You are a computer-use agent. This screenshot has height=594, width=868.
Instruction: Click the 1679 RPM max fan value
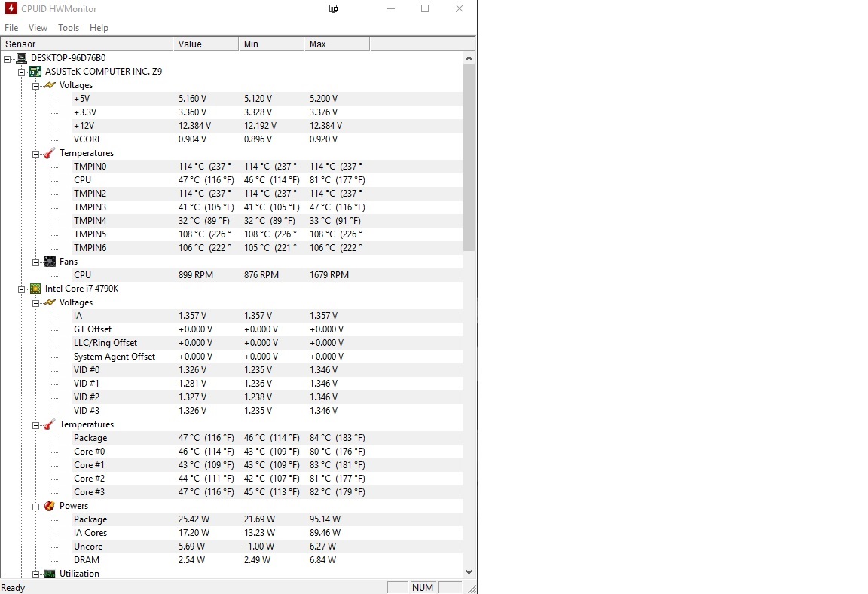click(x=329, y=274)
